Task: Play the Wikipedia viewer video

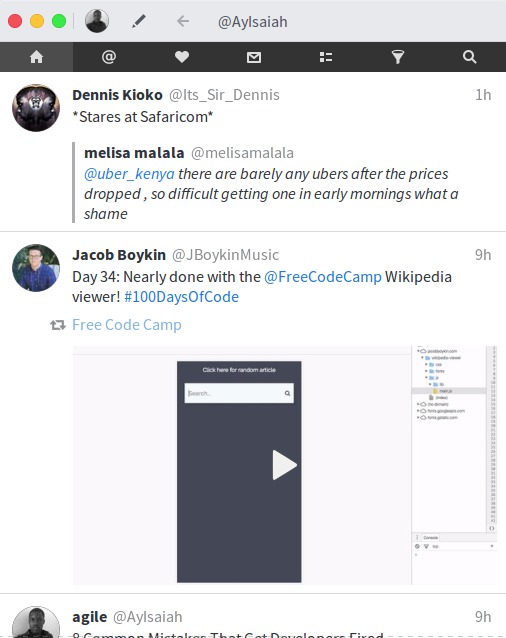Action: tap(284, 465)
